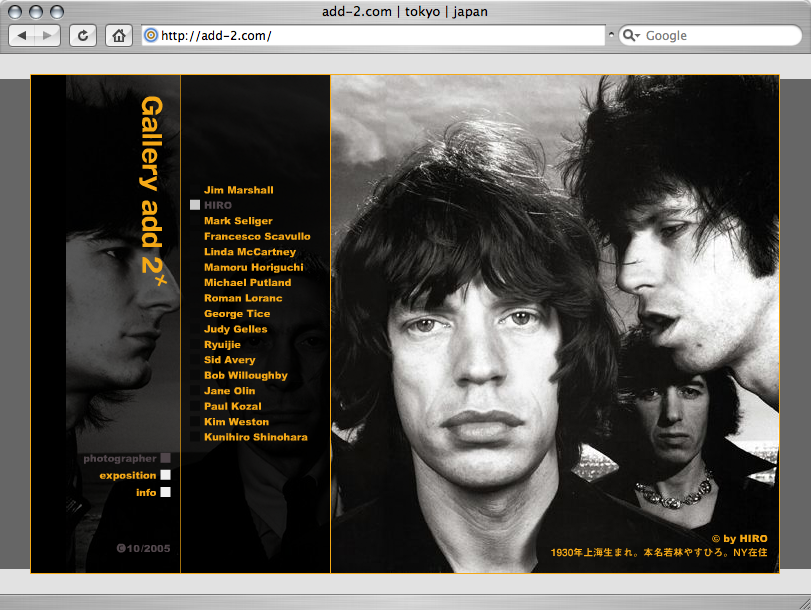
Task: Open Mark Seliger's photographer page
Action: click(x=238, y=220)
